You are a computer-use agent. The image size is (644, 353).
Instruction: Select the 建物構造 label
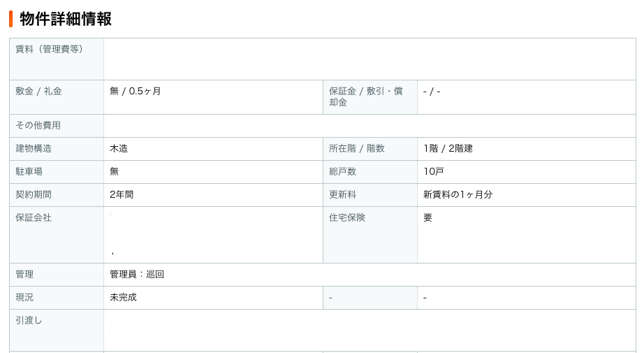34,148
